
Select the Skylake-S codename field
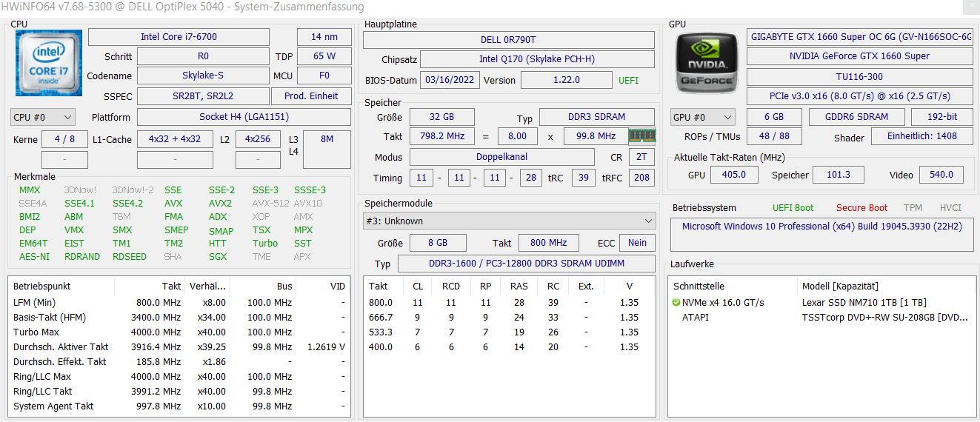[x=203, y=76]
